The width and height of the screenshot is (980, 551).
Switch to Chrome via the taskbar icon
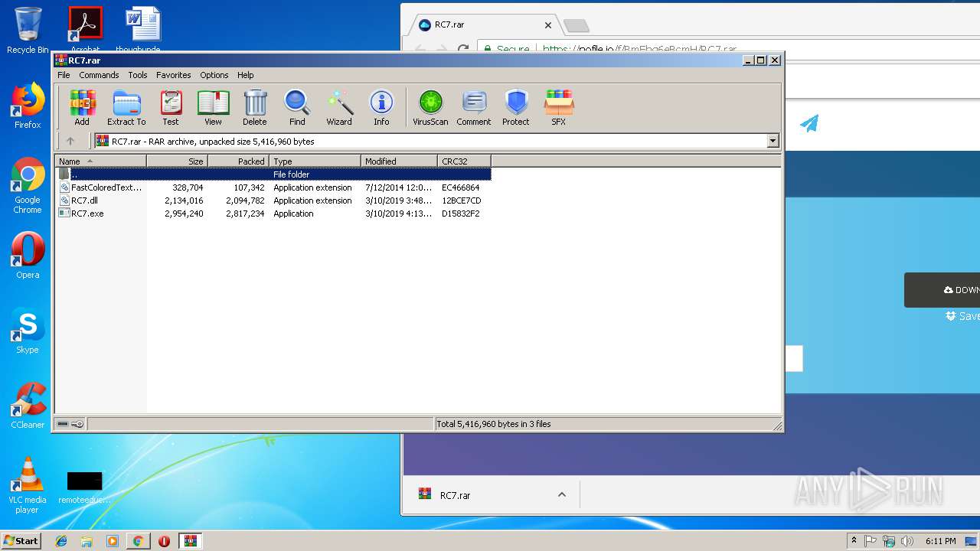pyautogui.click(x=138, y=541)
